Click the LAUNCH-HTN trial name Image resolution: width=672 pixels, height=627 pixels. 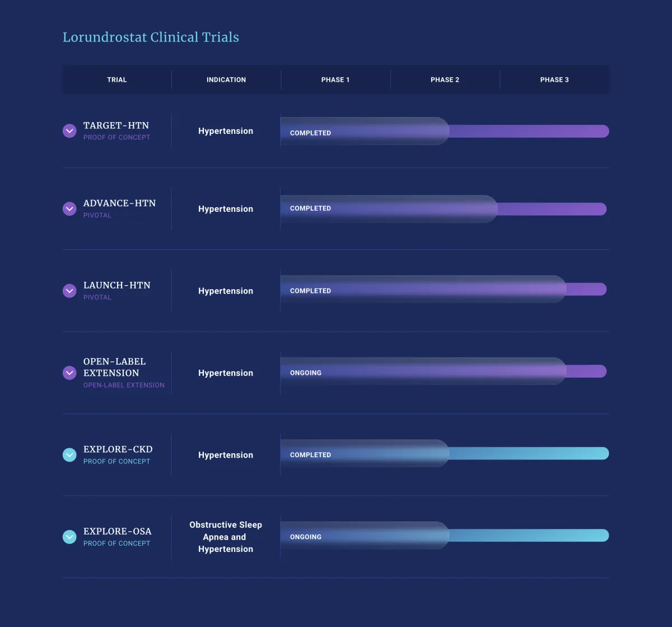tap(116, 285)
